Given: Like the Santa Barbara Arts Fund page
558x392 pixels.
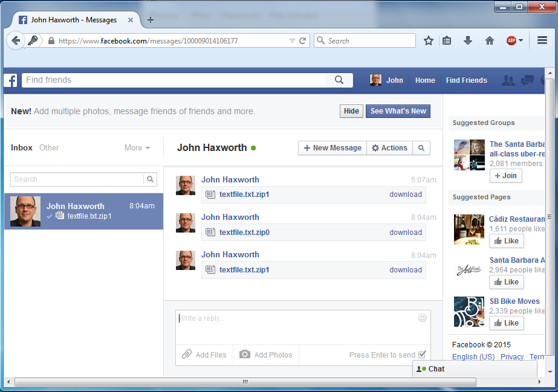Looking at the screenshot, I should [x=507, y=282].
